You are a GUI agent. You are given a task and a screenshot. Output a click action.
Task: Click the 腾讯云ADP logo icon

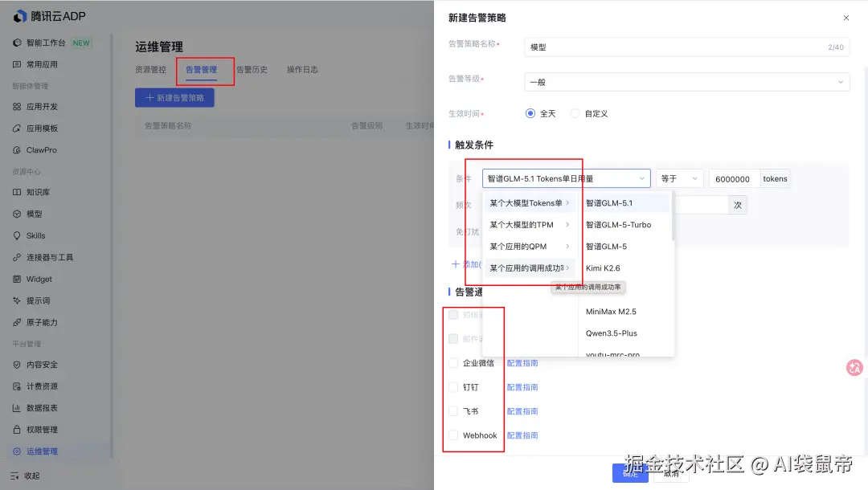(x=20, y=17)
